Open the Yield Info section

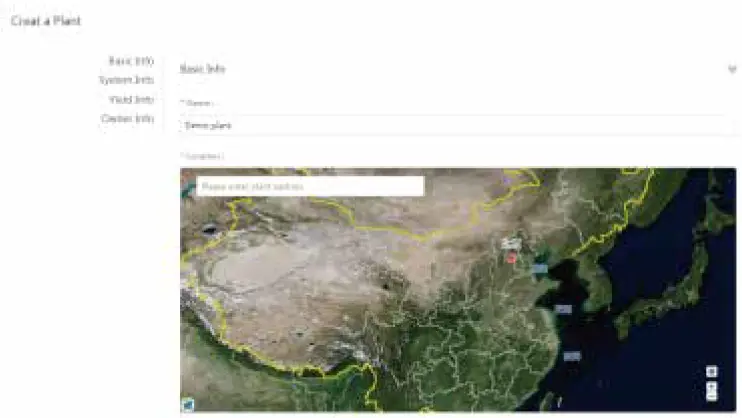pyautogui.click(x=132, y=99)
